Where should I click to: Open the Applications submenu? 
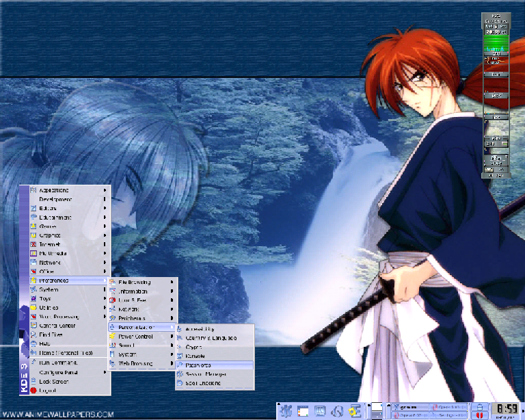click(x=70, y=190)
